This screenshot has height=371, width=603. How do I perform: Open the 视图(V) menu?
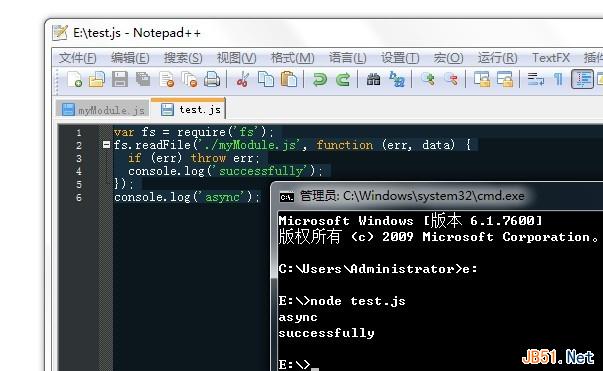[x=237, y=58]
